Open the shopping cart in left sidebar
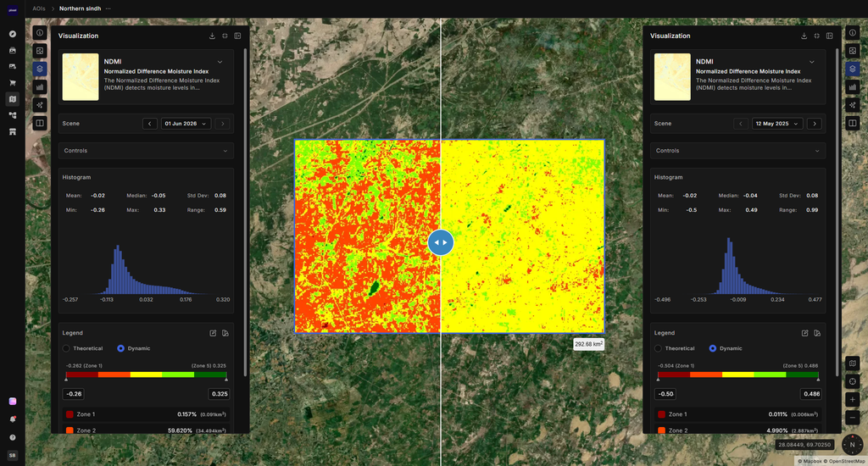Image resolution: width=868 pixels, height=466 pixels. [x=12, y=83]
